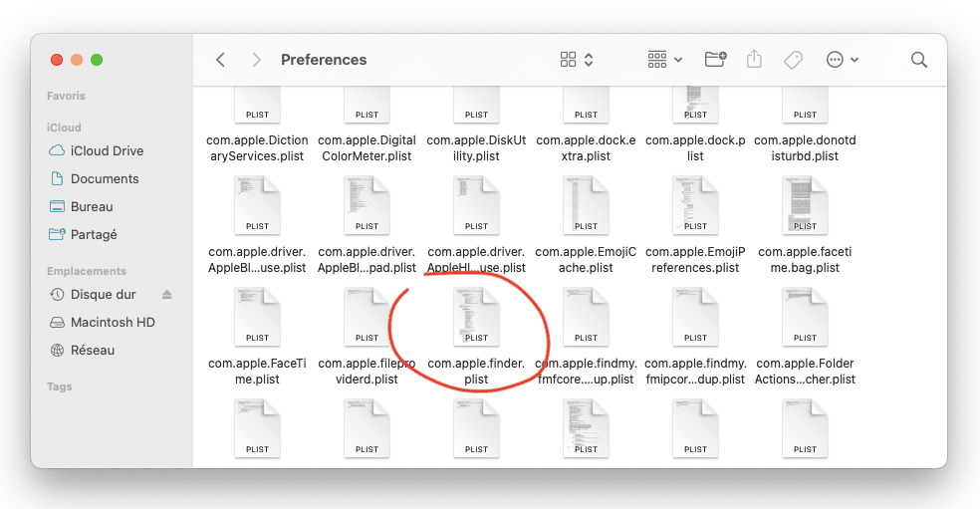
Task: Select com.apple.dock.extra.plist file
Action: click(586, 126)
